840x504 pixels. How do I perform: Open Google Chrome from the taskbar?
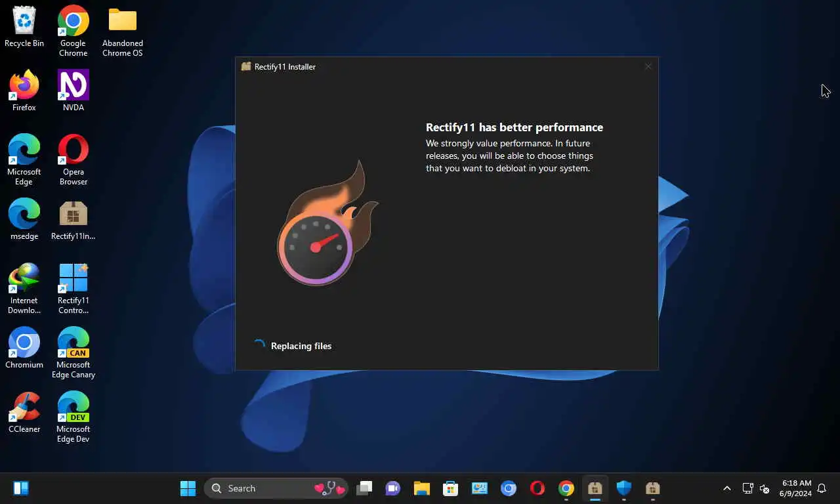tap(566, 488)
